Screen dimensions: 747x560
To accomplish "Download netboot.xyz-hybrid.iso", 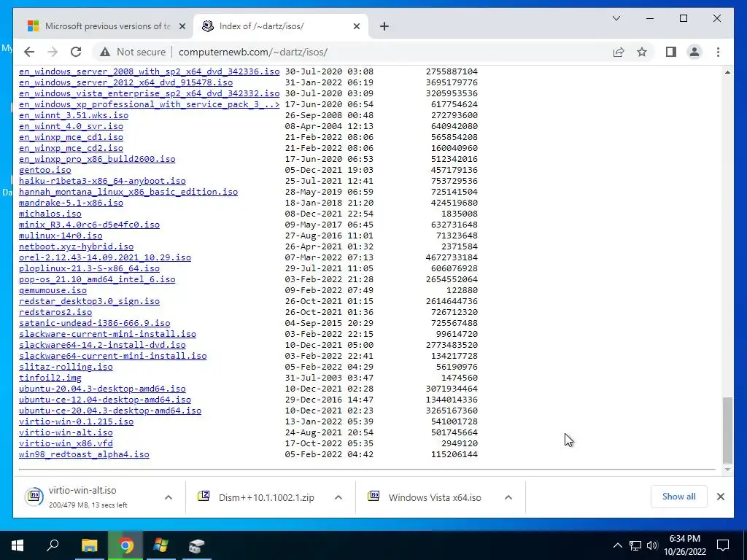I will click(76, 246).
